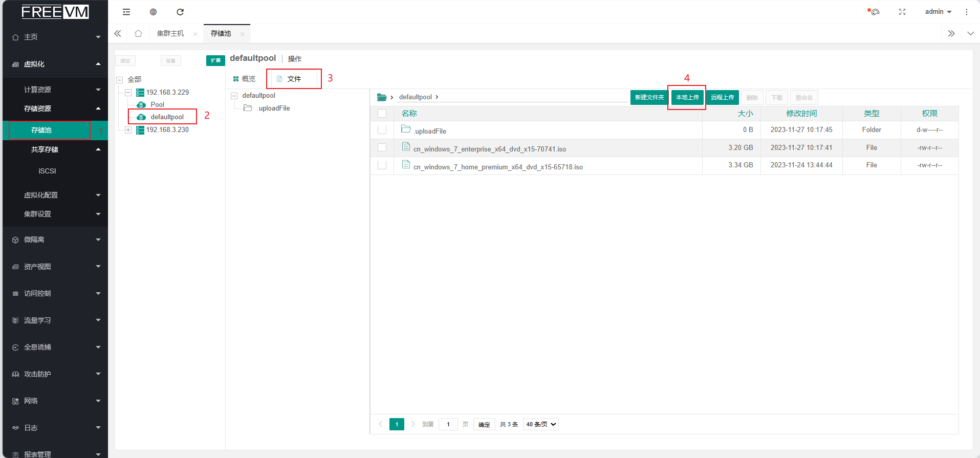Screen dimensions: 980x458
Task: Click the home_premium ISO file icon
Action: (406, 164)
